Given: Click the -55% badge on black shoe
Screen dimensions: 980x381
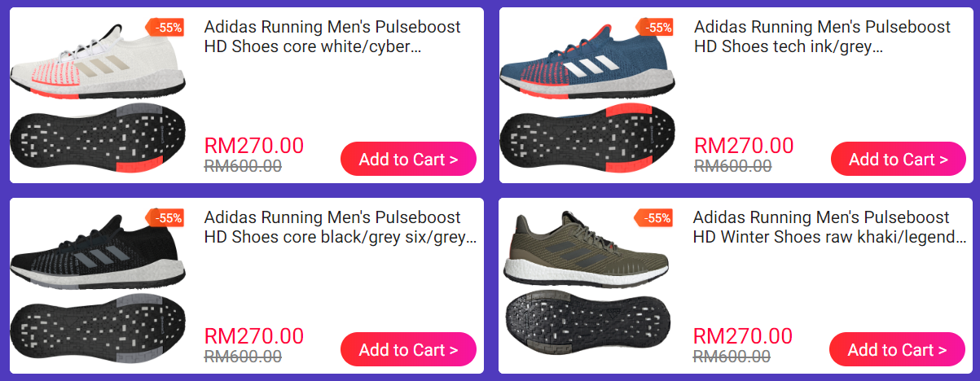Looking at the screenshot, I should [x=166, y=217].
